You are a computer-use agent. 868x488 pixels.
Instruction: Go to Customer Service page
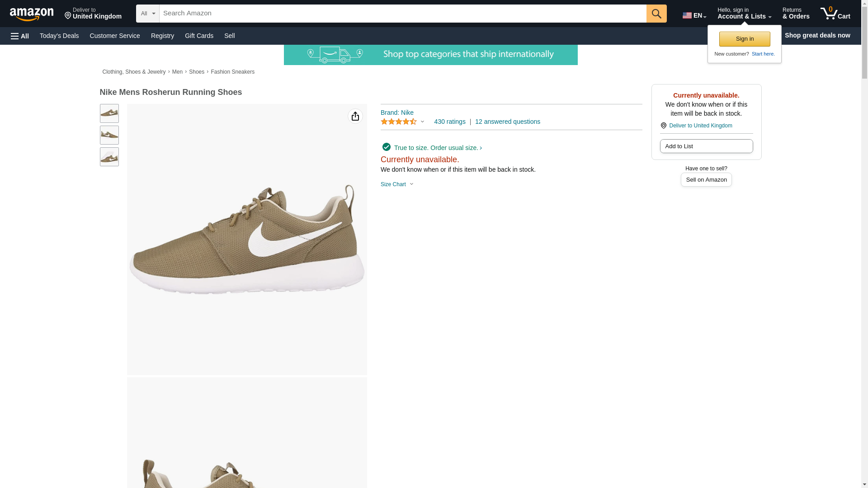[x=115, y=36]
